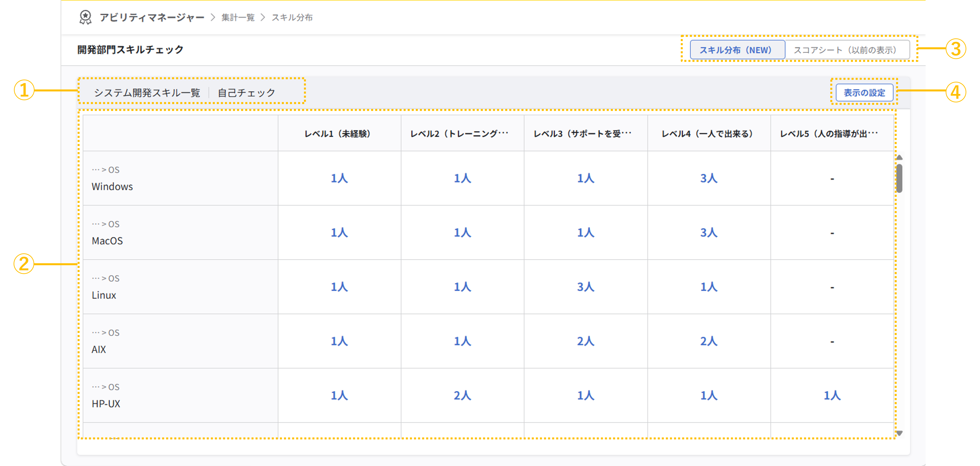
Task: Open HP-UX level 5 count 1人
Action: (832, 396)
